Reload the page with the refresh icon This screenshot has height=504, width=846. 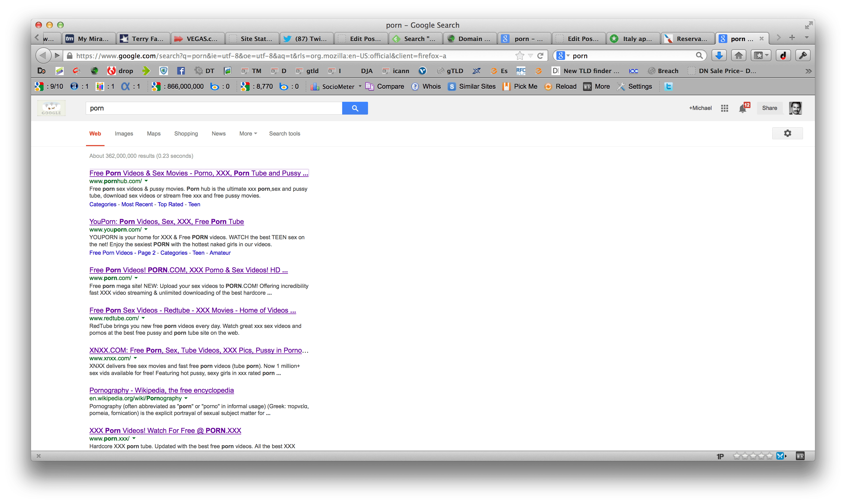click(540, 56)
